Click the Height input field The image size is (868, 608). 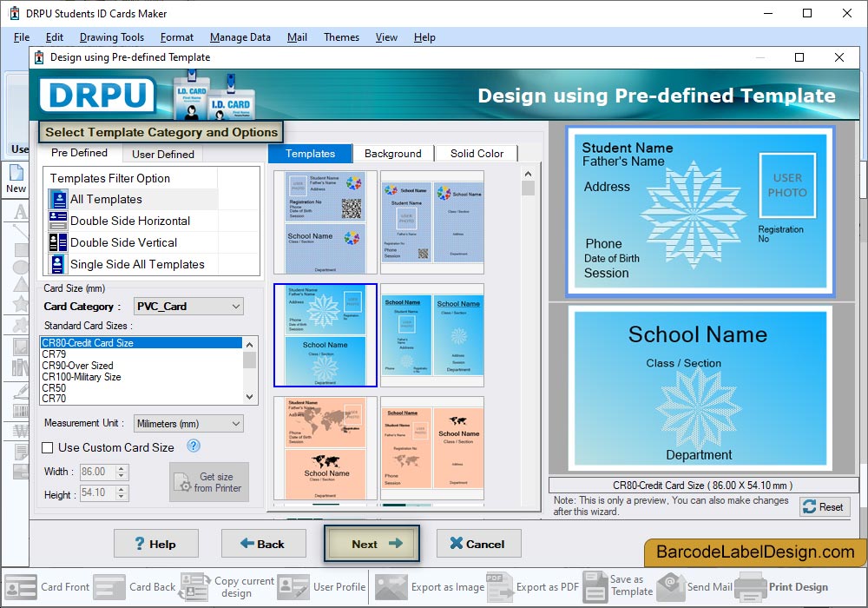point(98,492)
